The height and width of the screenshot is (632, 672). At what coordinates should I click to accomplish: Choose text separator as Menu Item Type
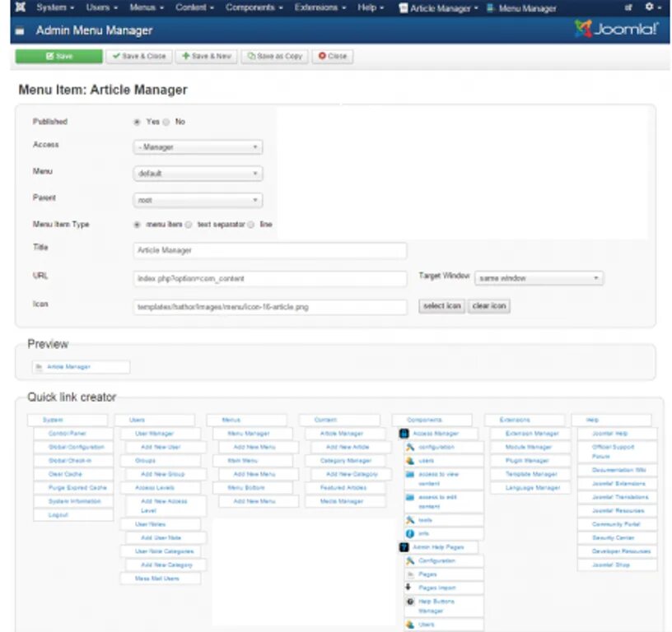(189, 225)
